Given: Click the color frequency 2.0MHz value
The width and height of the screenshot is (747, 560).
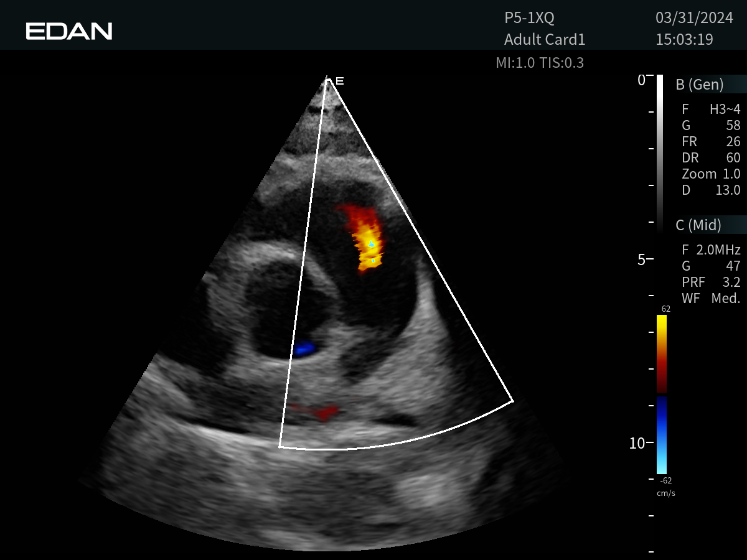Looking at the screenshot, I should [718, 250].
